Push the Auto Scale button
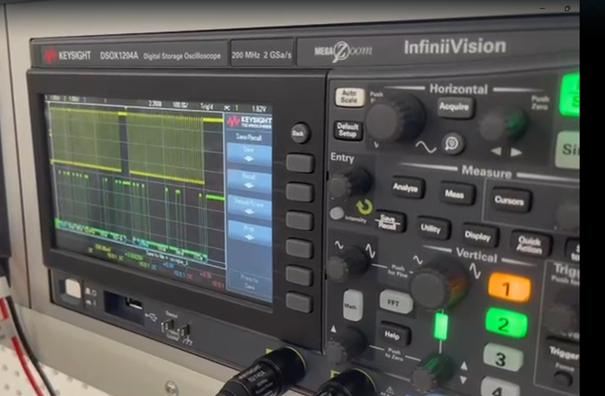Screen dimensions: 605x396 (349, 97)
